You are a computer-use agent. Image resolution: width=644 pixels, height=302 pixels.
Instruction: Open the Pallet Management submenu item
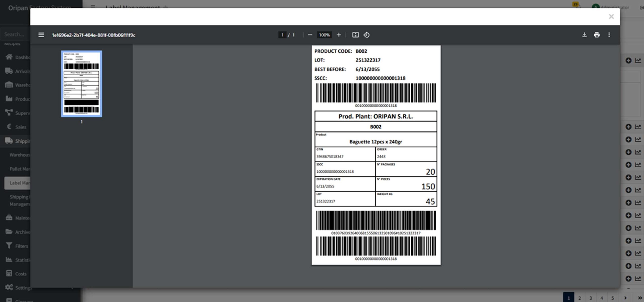pos(20,169)
